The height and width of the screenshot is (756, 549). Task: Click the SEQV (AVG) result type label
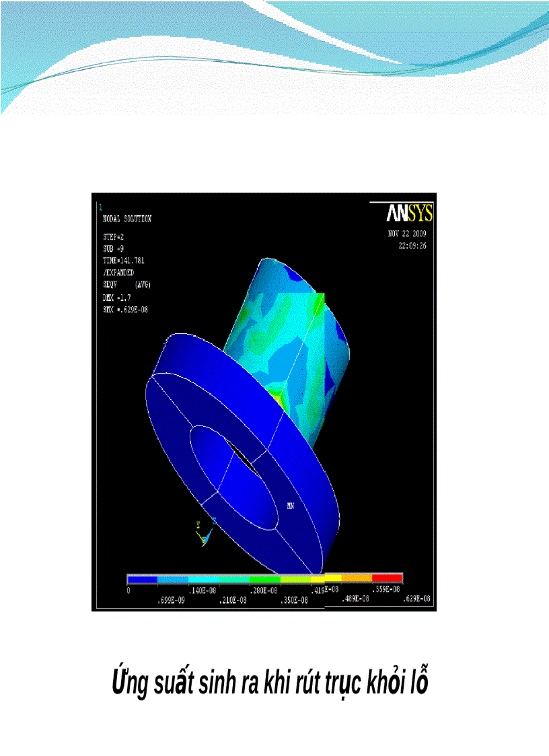(x=128, y=285)
